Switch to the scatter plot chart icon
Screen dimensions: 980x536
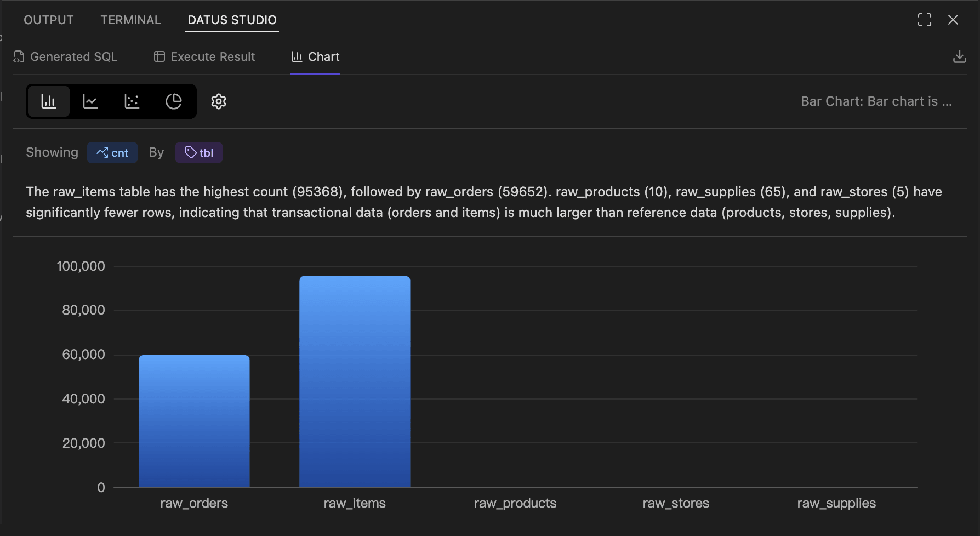pos(132,101)
